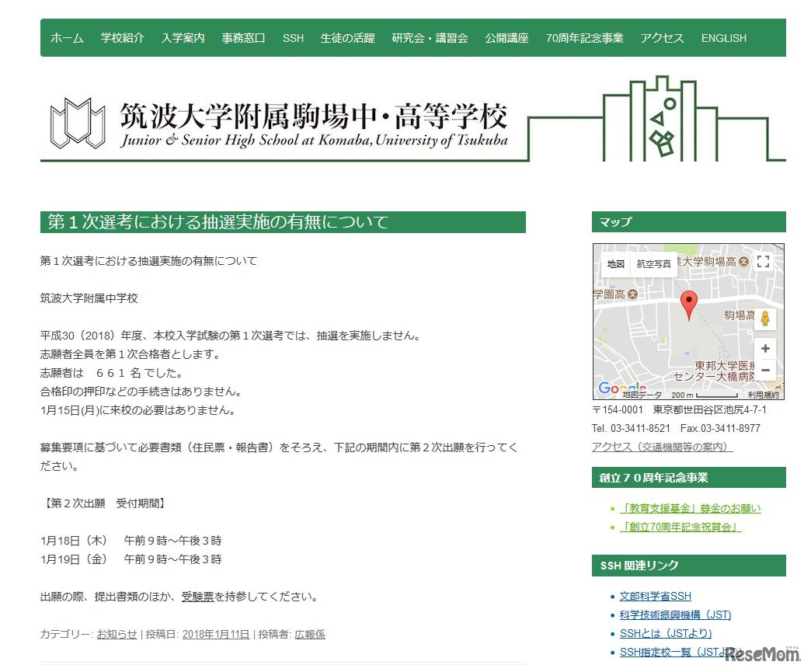Click the school name header banner
This screenshot has height=672, width=811.
click(x=314, y=124)
